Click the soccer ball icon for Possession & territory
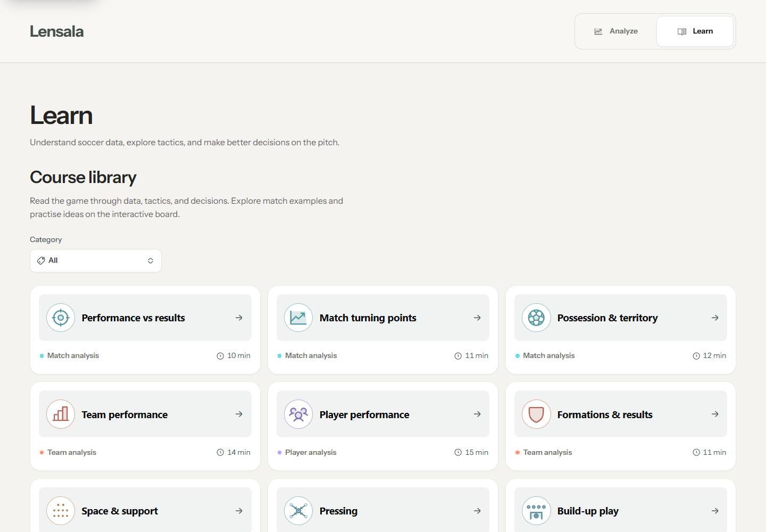The width and height of the screenshot is (766, 532). click(536, 318)
